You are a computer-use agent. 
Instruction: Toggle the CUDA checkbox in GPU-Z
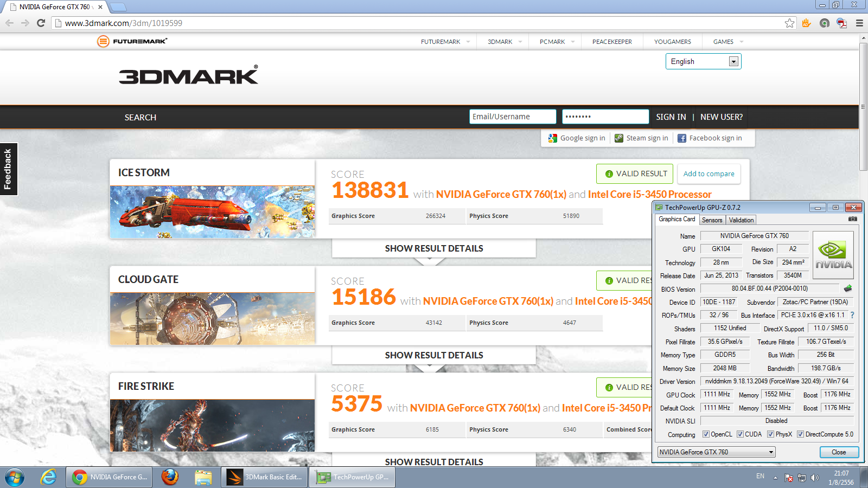(740, 434)
